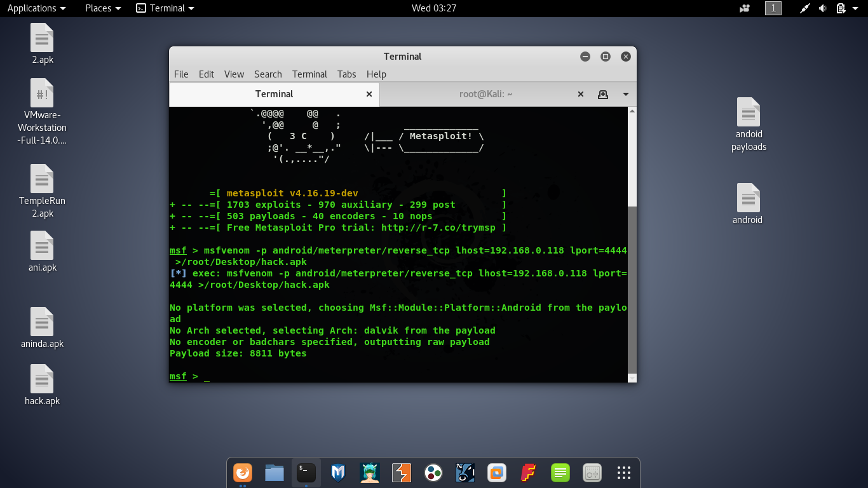Click the scrollbar up arrow in terminal
Viewport: 868px width, 488px height.
pos(632,111)
